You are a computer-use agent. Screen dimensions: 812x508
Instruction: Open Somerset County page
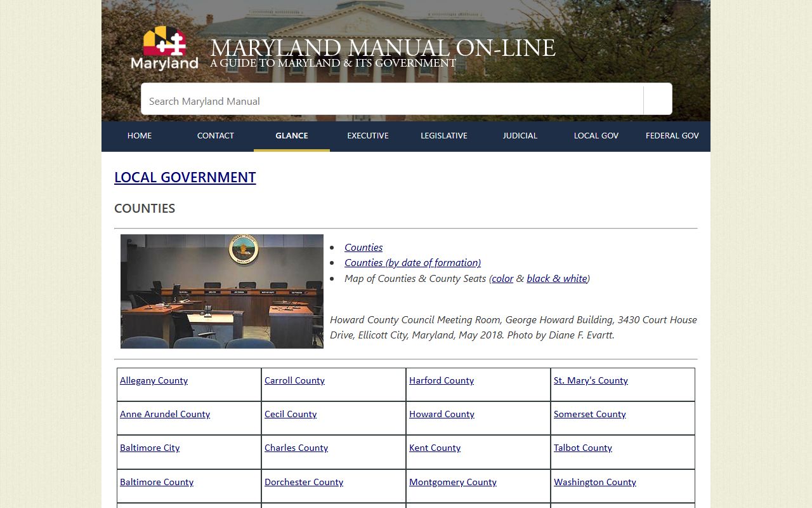590,414
